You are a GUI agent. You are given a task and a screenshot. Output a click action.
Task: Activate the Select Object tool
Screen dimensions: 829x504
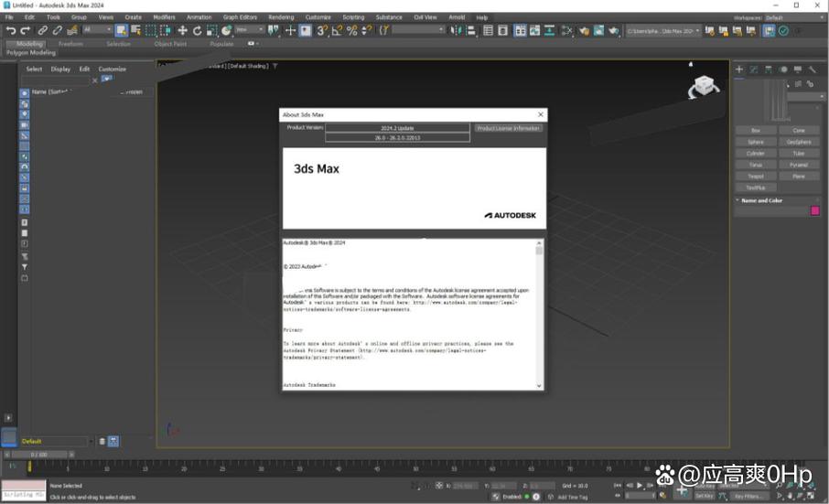click(x=121, y=30)
